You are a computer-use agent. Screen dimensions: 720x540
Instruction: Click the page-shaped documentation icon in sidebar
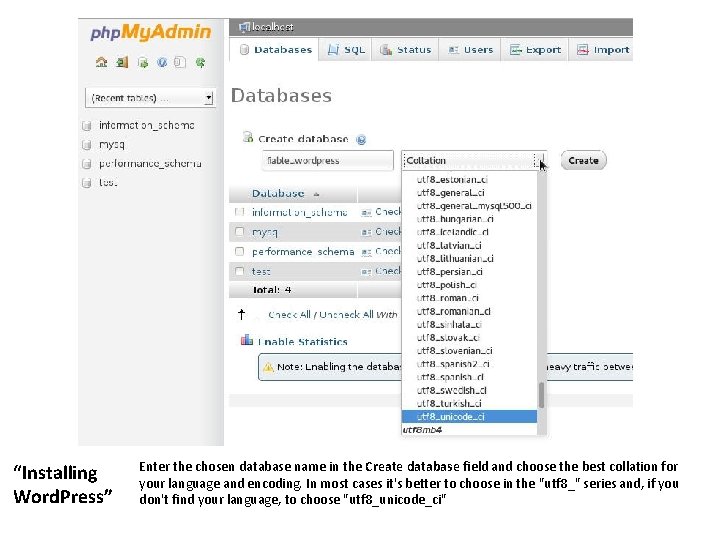[180, 62]
